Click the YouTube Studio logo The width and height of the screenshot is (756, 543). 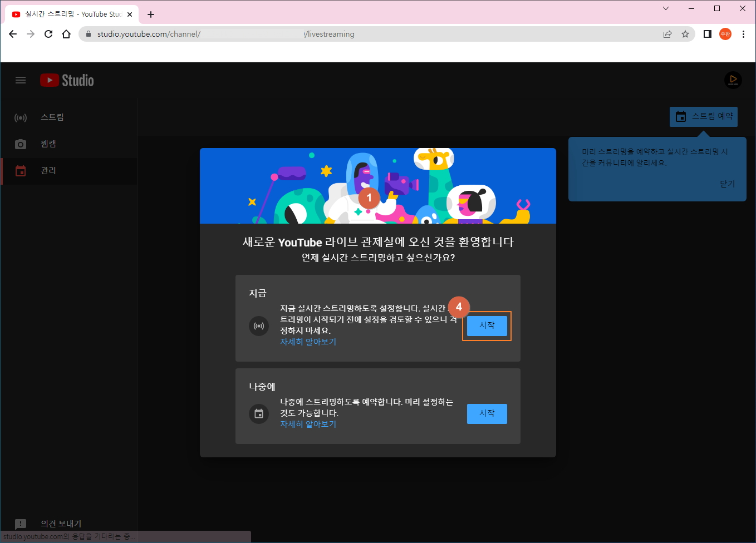67,80
